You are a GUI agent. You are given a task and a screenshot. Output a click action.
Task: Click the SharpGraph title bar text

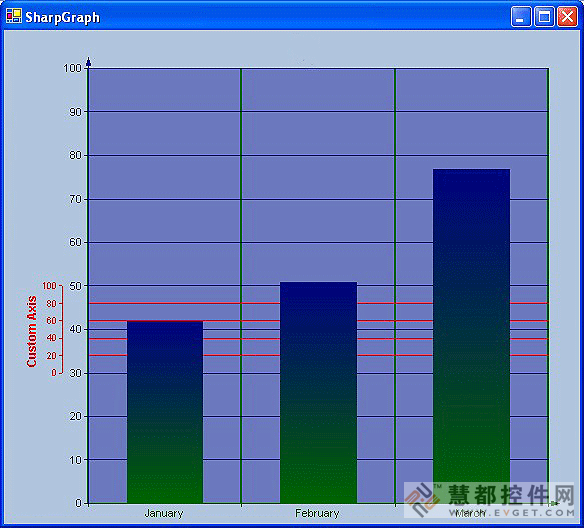[63, 18]
